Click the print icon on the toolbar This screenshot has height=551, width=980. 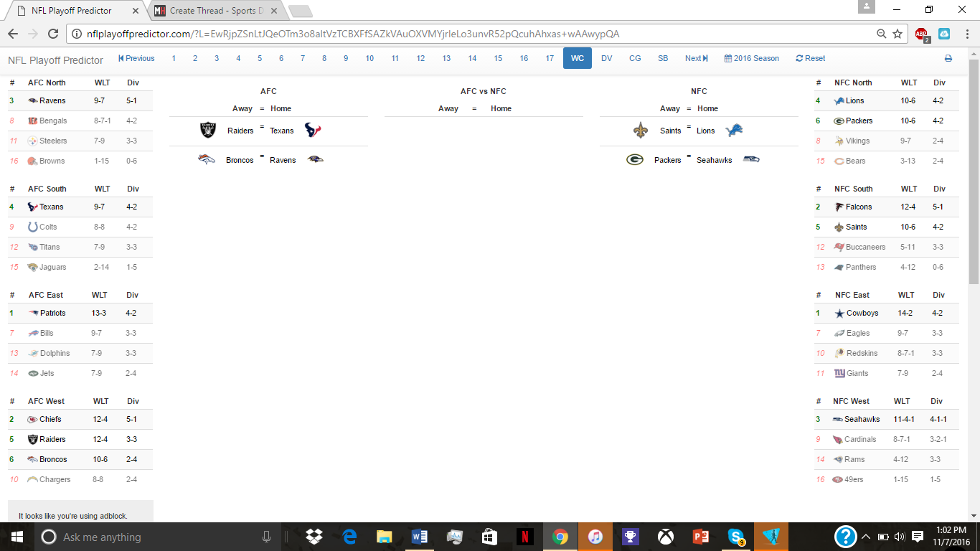coord(948,58)
